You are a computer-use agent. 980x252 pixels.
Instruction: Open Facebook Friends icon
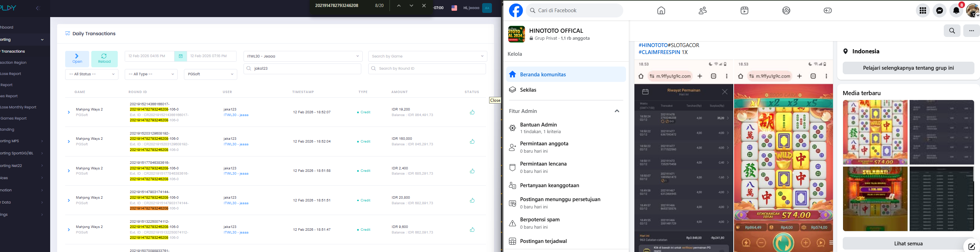703,11
